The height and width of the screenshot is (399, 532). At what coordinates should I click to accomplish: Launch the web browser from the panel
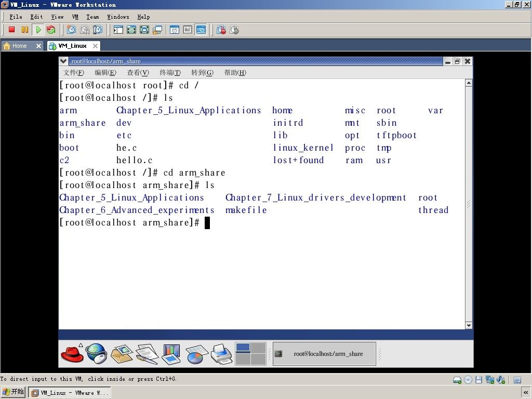(96, 353)
